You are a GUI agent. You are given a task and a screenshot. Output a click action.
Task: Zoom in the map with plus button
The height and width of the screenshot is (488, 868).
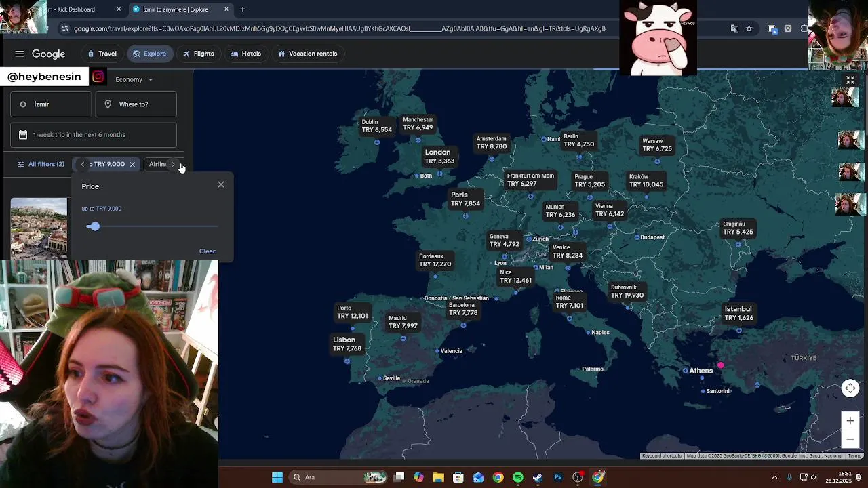coord(850,421)
